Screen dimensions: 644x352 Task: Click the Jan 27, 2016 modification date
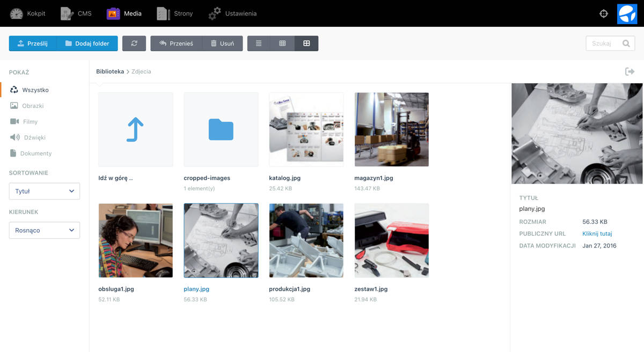pos(599,246)
